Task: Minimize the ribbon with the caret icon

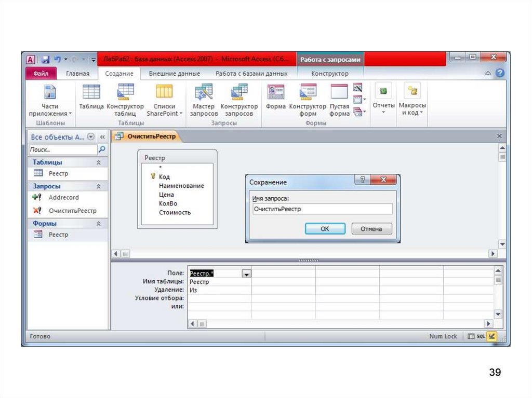Action: click(x=488, y=73)
